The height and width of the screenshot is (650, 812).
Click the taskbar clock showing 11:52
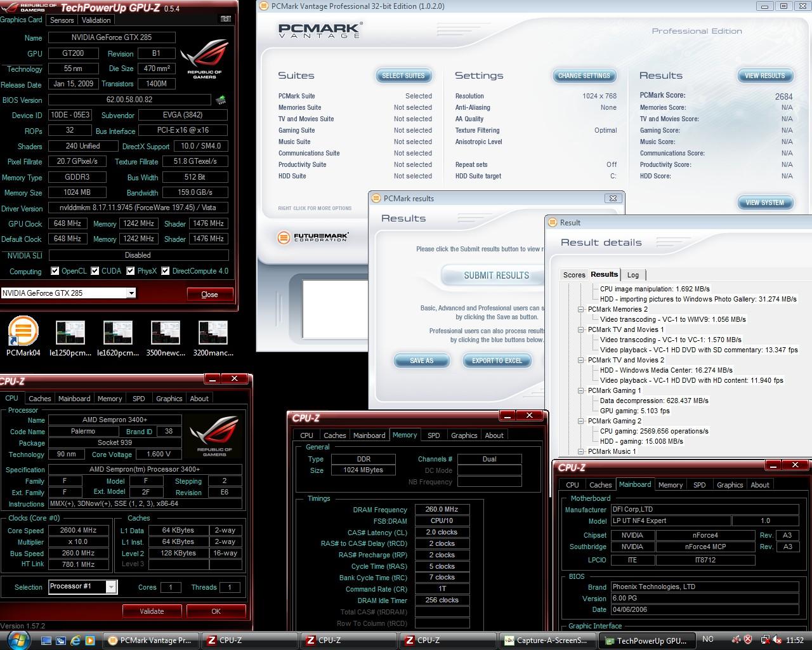coord(795,640)
